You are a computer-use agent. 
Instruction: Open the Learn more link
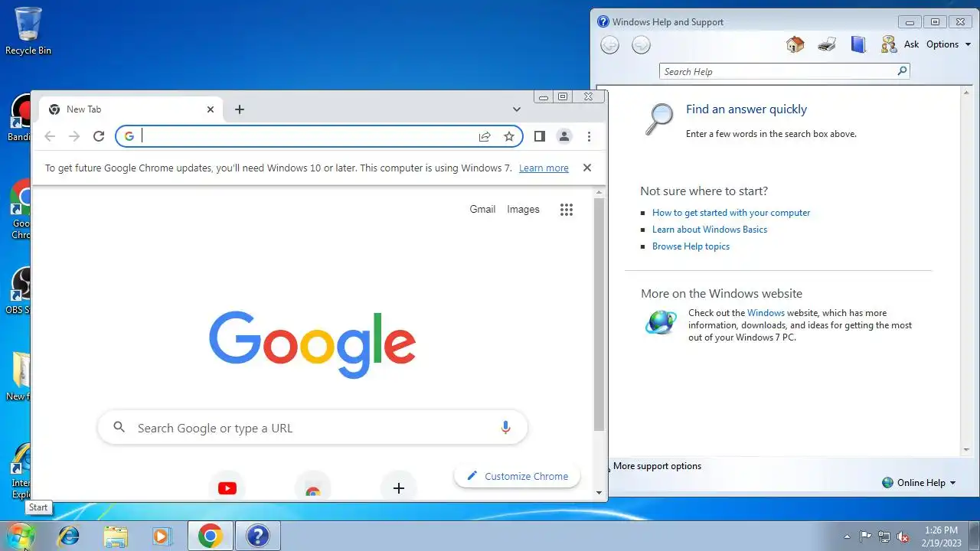click(544, 168)
